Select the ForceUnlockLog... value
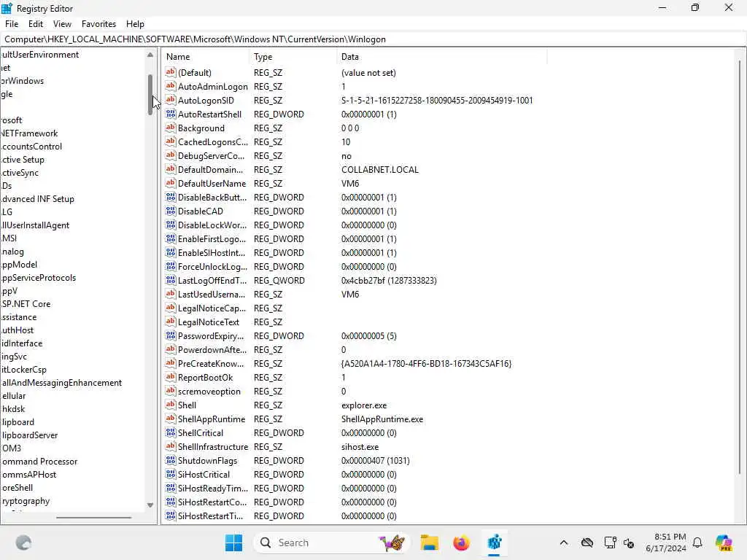 (x=212, y=266)
